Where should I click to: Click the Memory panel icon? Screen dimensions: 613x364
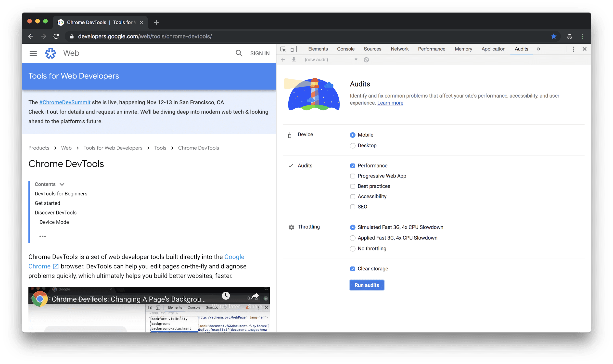tap(462, 49)
